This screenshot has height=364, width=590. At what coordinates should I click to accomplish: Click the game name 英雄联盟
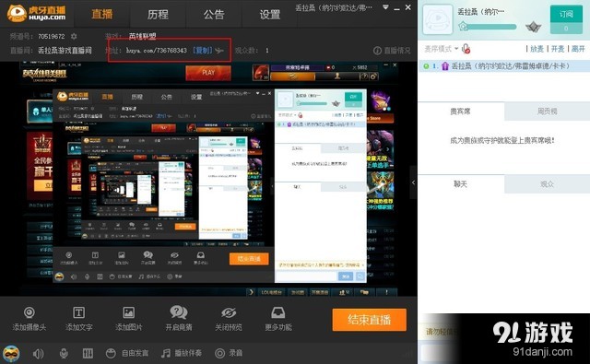click(x=143, y=36)
